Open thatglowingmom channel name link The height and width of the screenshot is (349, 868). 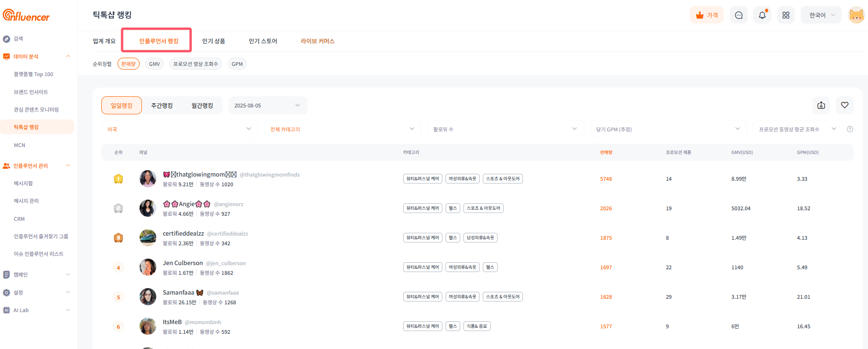[x=199, y=174]
